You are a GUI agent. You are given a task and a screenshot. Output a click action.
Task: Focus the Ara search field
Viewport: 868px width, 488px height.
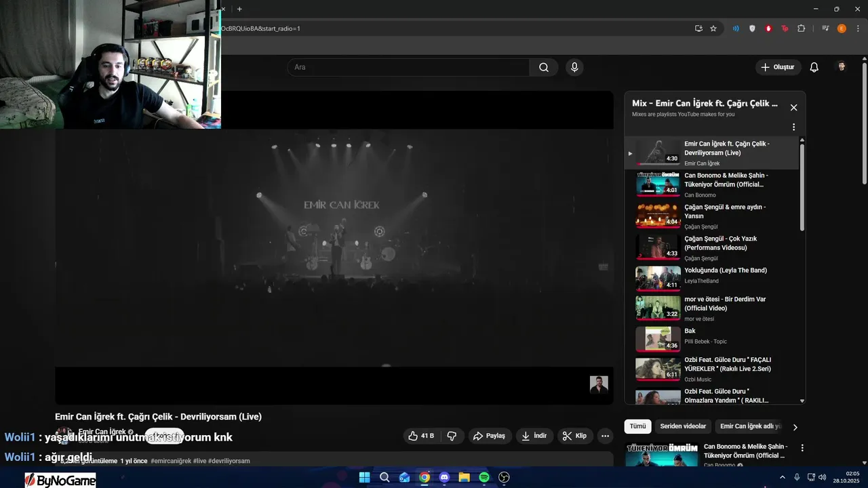[x=408, y=67]
